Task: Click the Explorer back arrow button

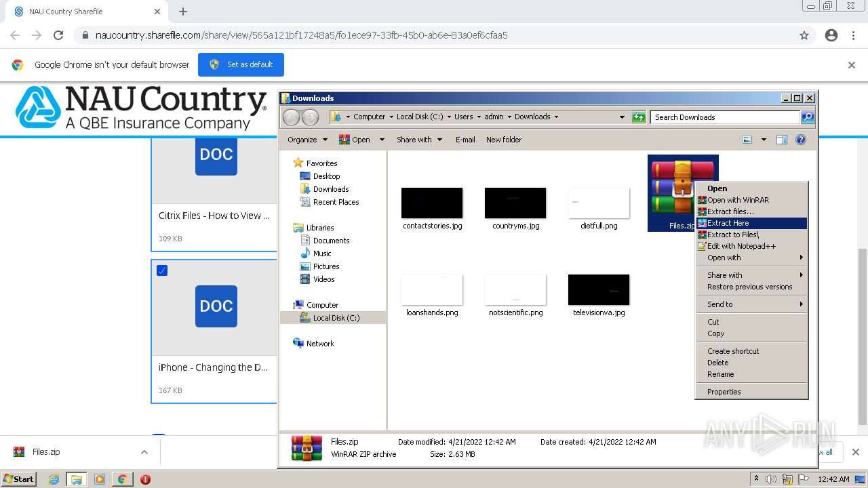Action: click(291, 117)
